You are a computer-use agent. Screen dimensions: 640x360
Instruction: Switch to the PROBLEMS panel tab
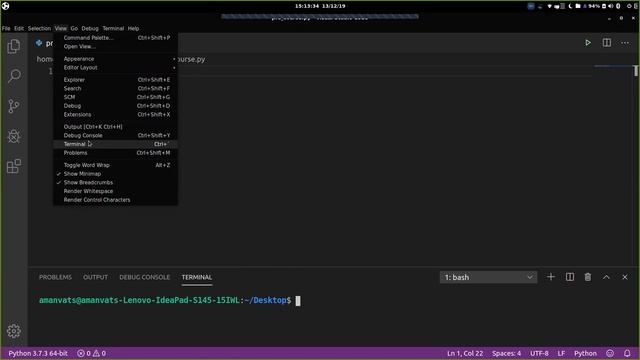55,277
